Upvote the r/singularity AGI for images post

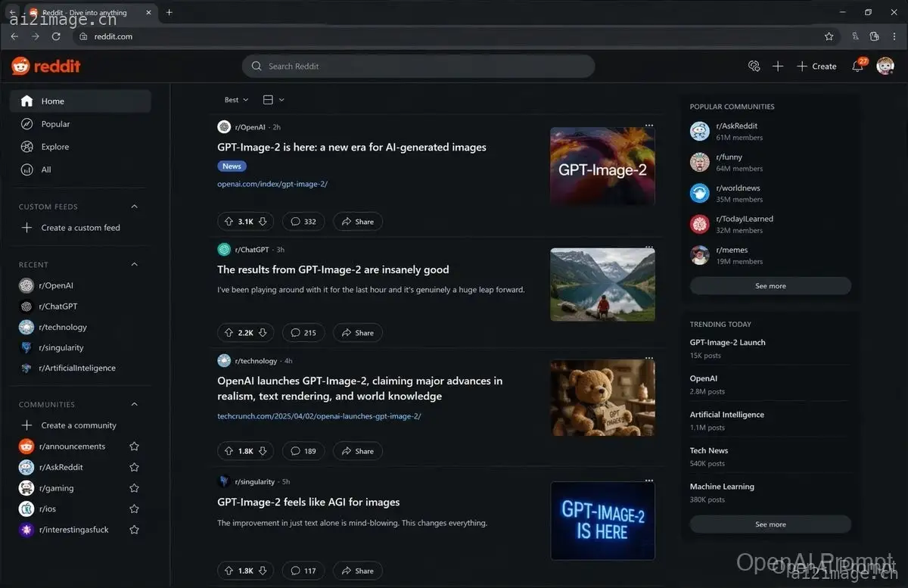[228, 571]
